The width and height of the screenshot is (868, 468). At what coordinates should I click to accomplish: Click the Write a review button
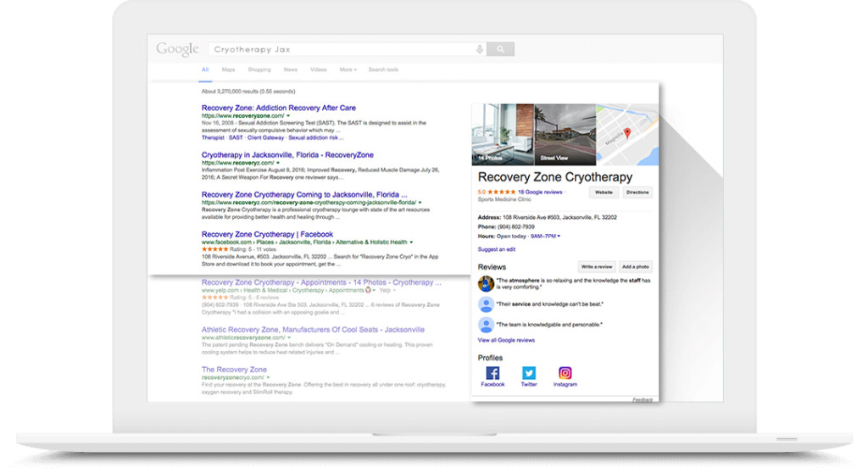click(x=596, y=267)
